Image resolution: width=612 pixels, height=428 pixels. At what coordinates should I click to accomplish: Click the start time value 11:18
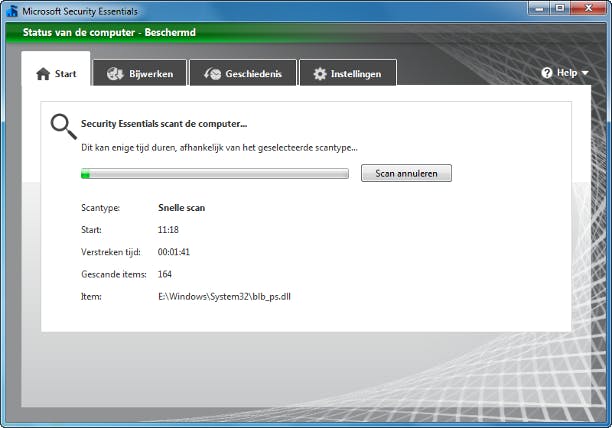168,230
